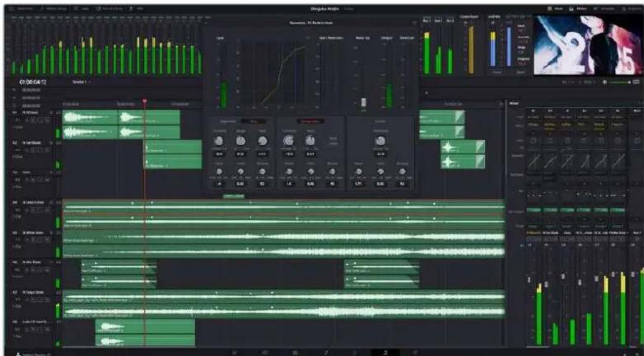Adjust the Expander Hold knob
This screenshot has height=356, width=644.
coord(241,171)
